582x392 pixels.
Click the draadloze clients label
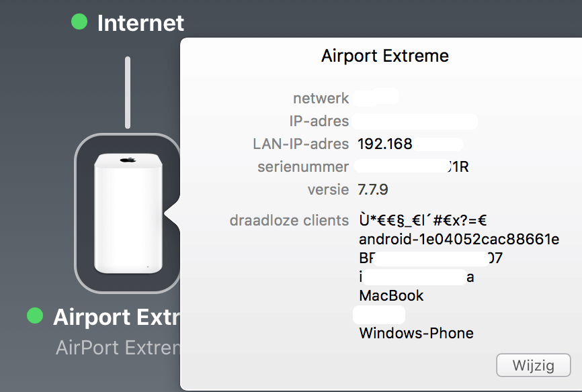pos(289,220)
